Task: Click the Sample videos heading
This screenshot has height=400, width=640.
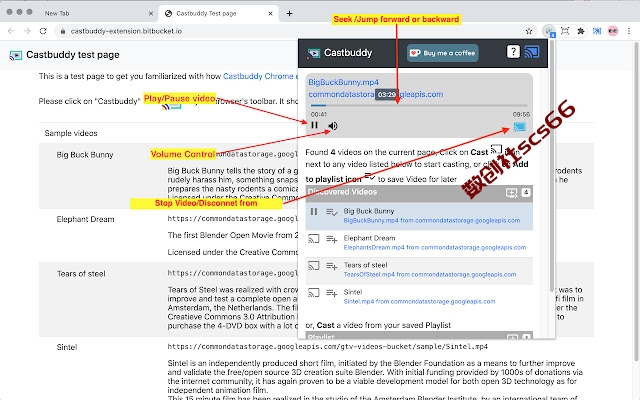Action: point(71,133)
